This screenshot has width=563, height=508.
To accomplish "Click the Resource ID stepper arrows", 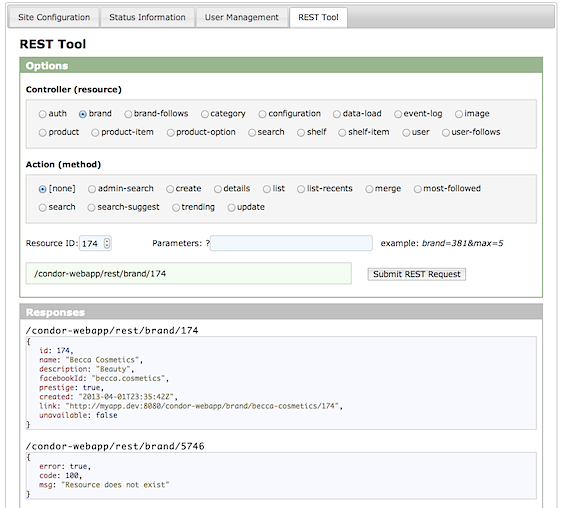I will (107, 243).
